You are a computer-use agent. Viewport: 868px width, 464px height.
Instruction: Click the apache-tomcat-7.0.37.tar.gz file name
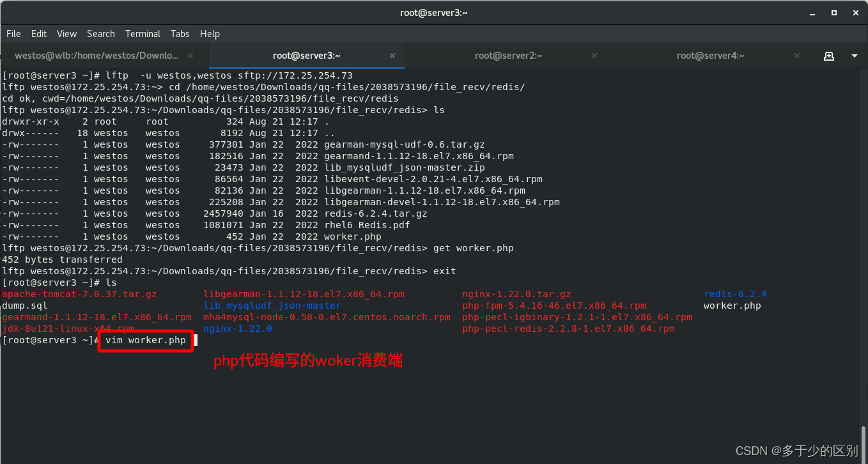(79, 294)
